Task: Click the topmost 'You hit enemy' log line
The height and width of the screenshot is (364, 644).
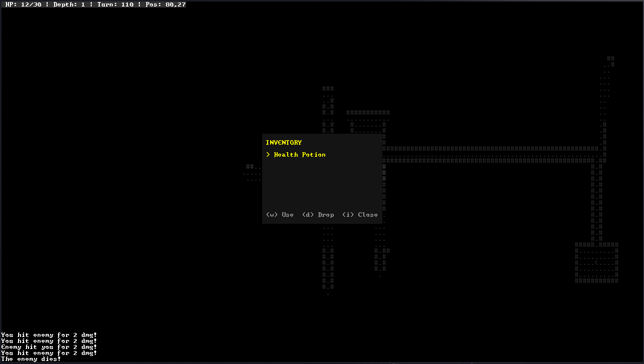Action: click(49, 335)
